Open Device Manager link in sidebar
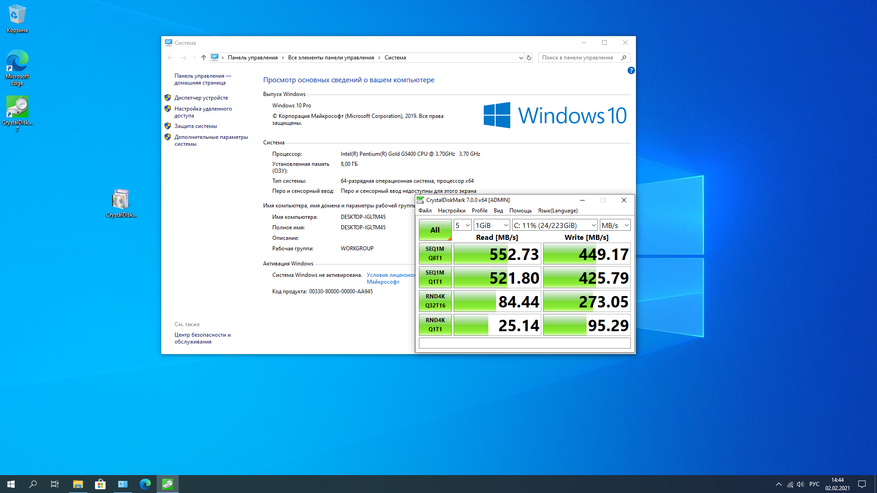The height and width of the screenshot is (493, 877). (201, 98)
